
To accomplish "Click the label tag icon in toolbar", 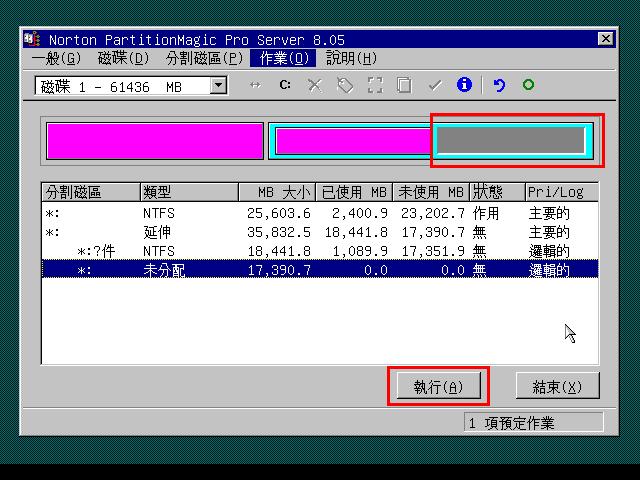I will (345, 85).
